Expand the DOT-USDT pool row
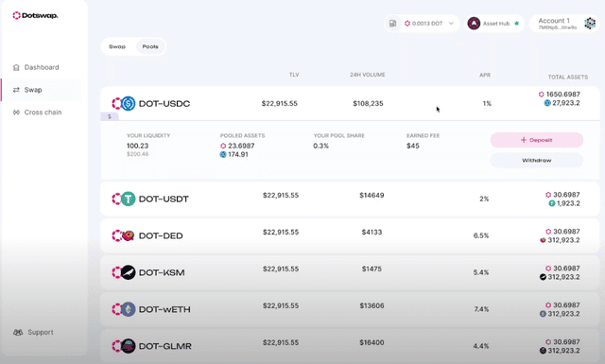Screen dimensions: 605x364 pyautogui.click(x=350, y=199)
